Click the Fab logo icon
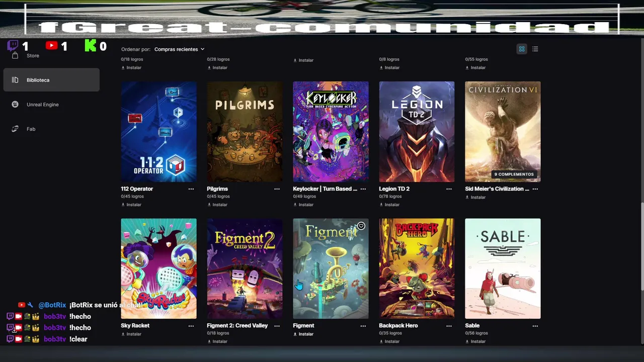Viewport: 644px width, 362px height. click(x=15, y=129)
